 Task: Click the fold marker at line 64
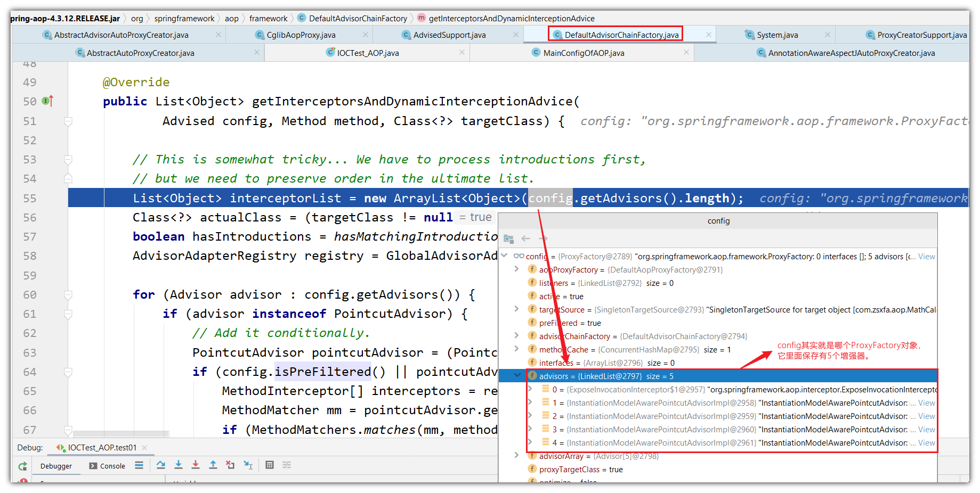pos(68,372)
